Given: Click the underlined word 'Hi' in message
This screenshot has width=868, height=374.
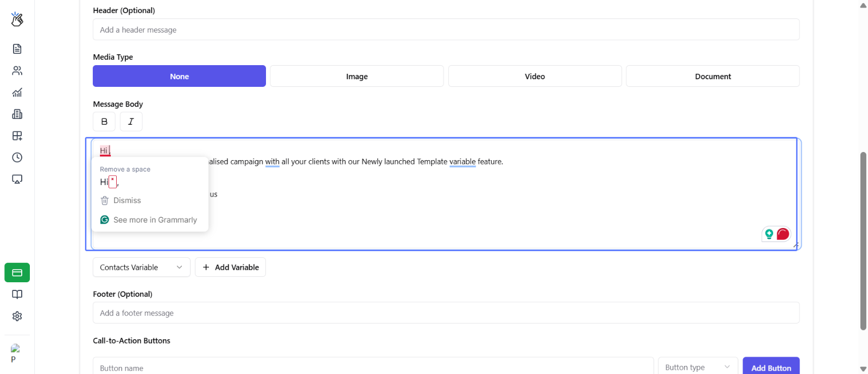Looking at the screenshot, I should coord(104,151).
